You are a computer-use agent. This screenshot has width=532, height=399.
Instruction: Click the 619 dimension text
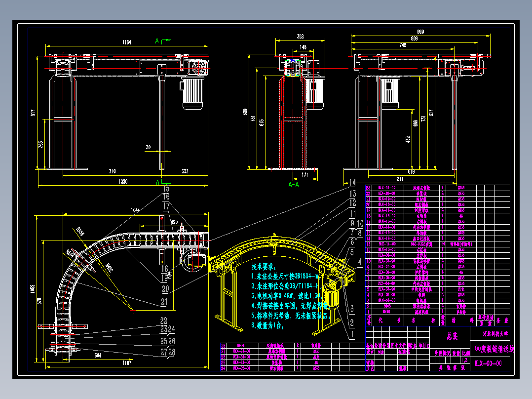click(x=411, y=171)
